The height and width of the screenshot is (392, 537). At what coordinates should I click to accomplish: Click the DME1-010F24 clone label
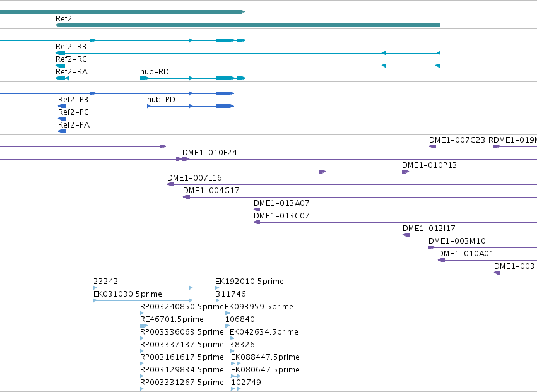coord(209,153)
